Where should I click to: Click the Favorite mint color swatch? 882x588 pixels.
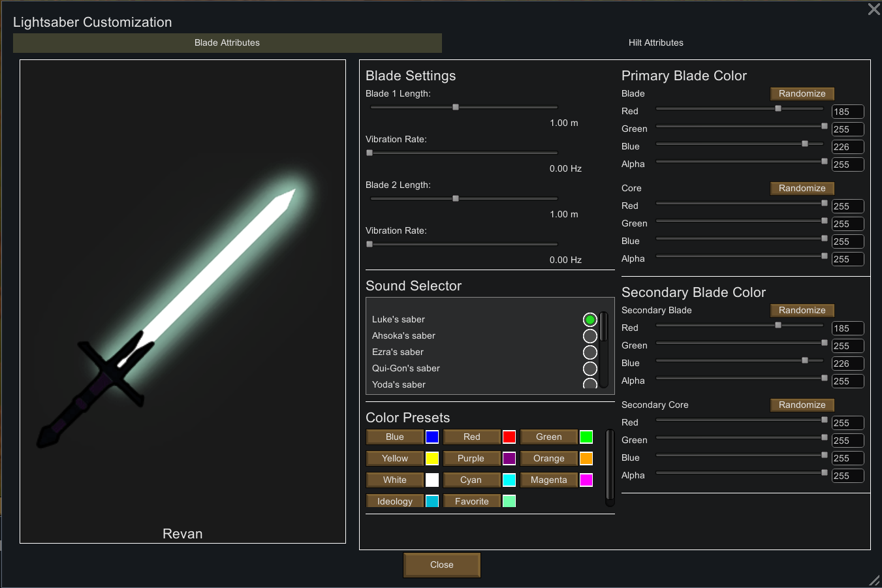coord(509,501)
